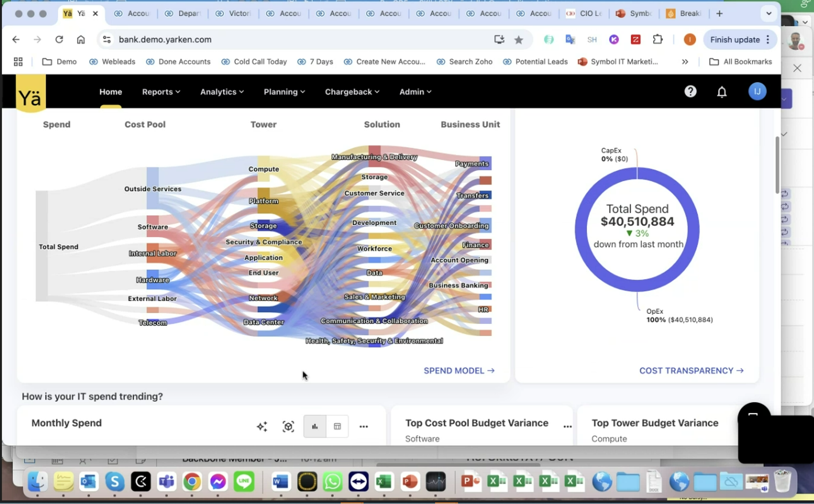Click the Outside Services node bar in Sankey
This screenshot has height=504, width=814.
[x=153, y=188]
